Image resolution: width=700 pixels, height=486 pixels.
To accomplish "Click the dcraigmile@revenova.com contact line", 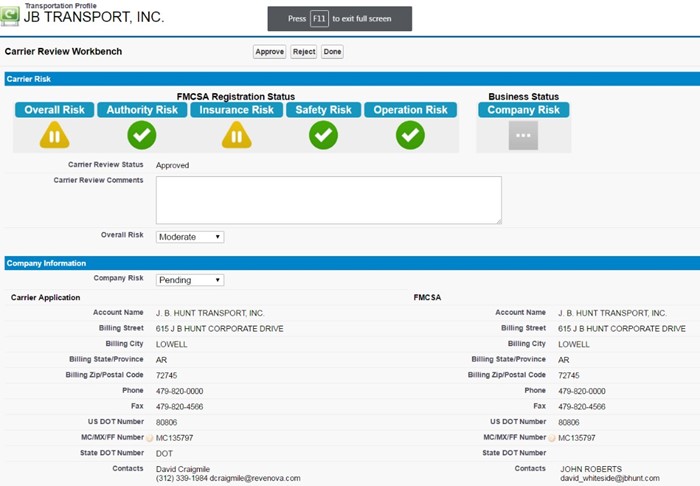I will point(228,478).
